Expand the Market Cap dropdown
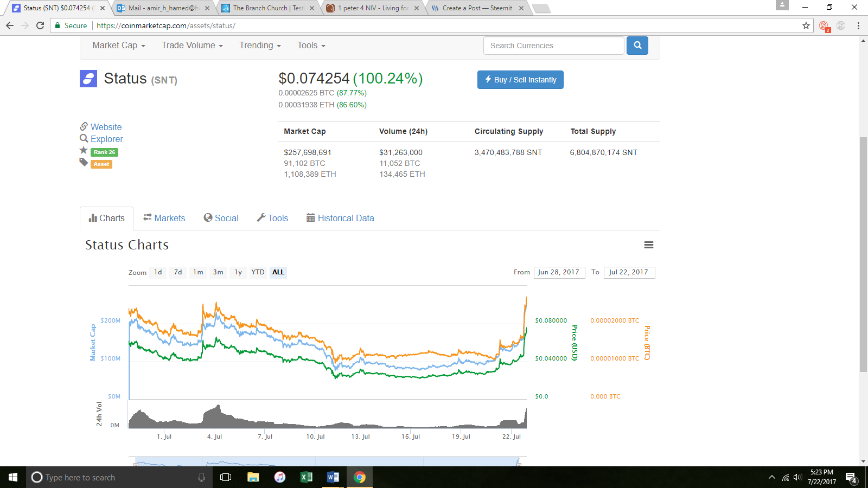 click(x=119, y=46)
